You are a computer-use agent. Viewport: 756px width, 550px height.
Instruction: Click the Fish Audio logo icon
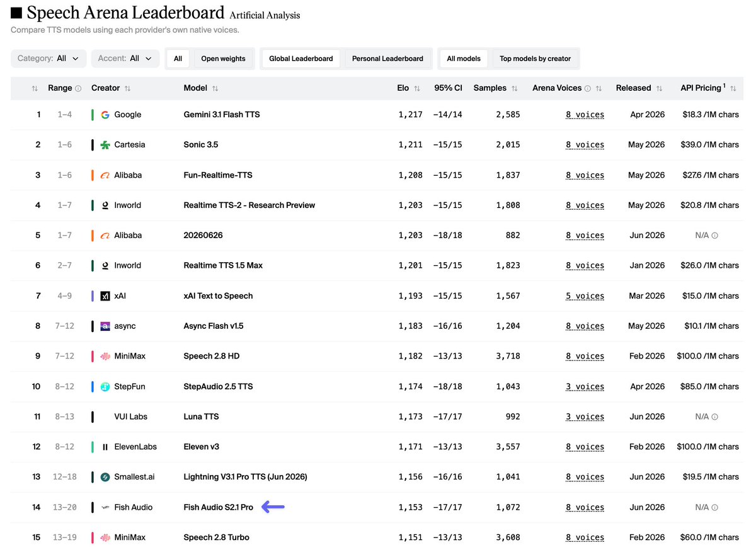[105, 508]
